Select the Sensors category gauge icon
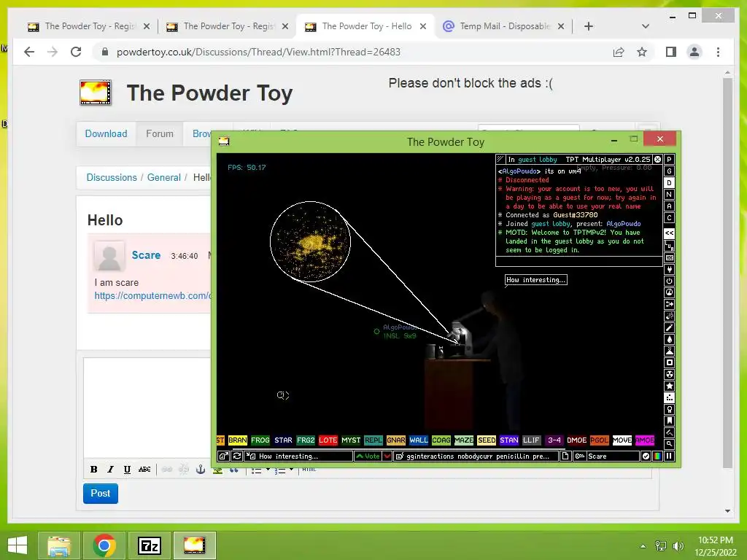 [669, 292]
